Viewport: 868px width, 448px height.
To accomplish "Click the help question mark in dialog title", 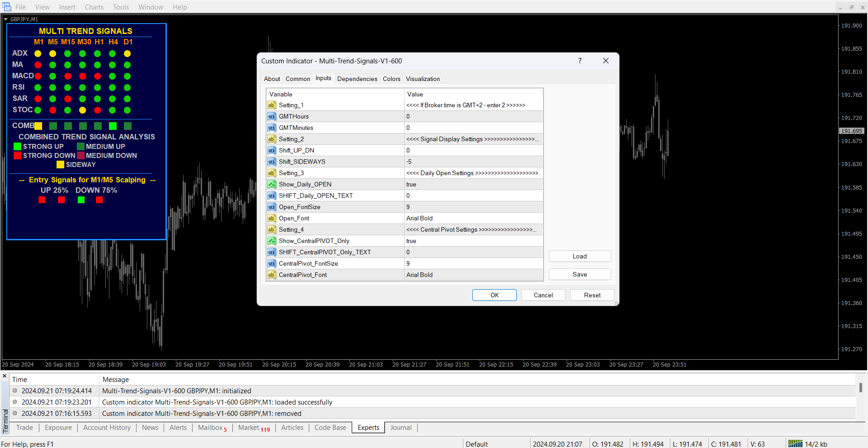I will [x=580, y=61].
